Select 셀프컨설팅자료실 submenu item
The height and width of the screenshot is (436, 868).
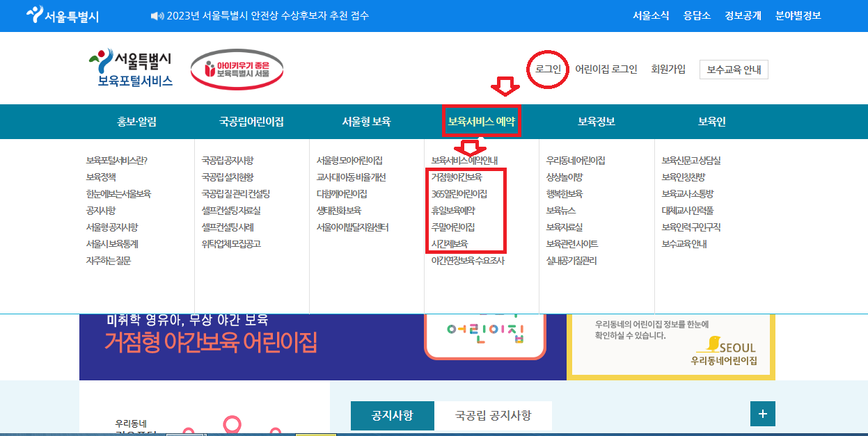click(x=231, y=211)
